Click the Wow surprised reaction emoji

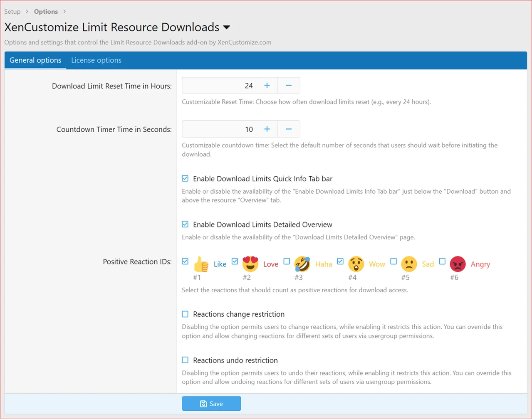356,264
